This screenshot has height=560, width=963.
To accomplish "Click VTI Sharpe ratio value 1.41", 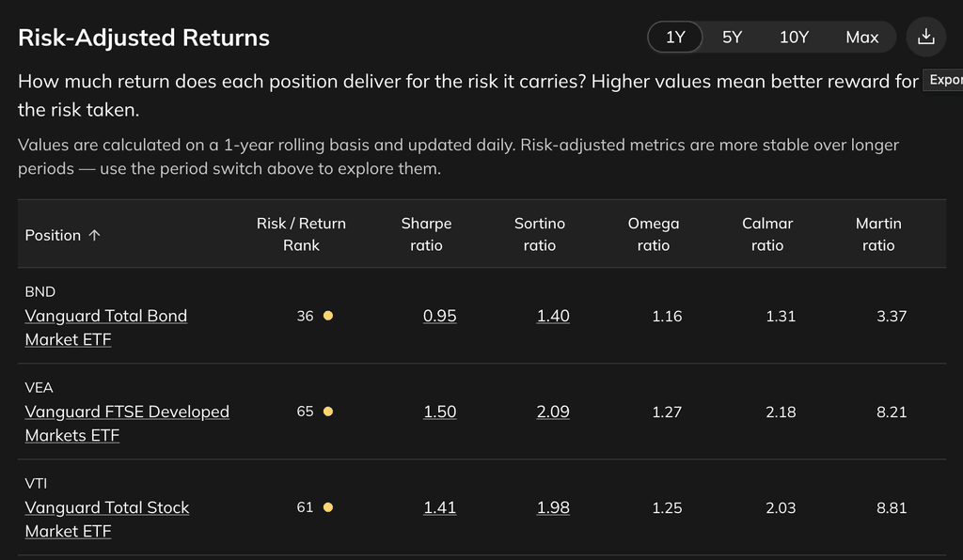I will [440, 507].
